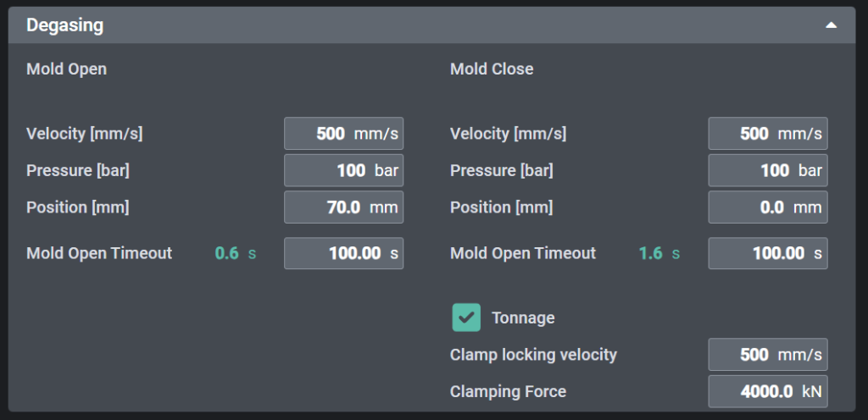Viewport: 868px width, 420px height.
Task: Click the Mold Close section heading
Action: (x=492, y=69)
